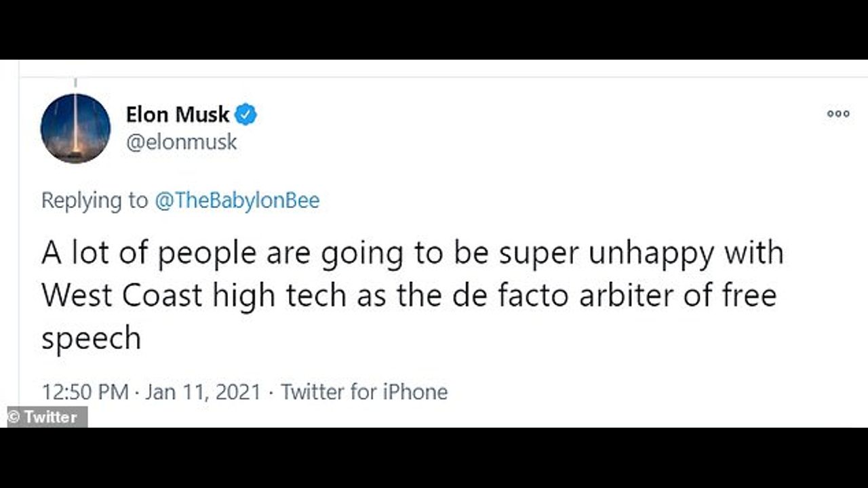Open the @elonmusk handle link
The height and width of the screenshot is (488, 868).
pos(182,142)
